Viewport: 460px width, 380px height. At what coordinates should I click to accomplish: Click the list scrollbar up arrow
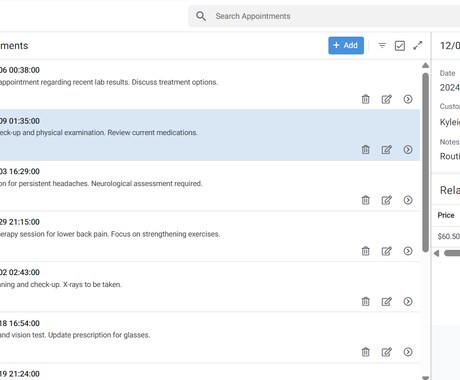425,65
